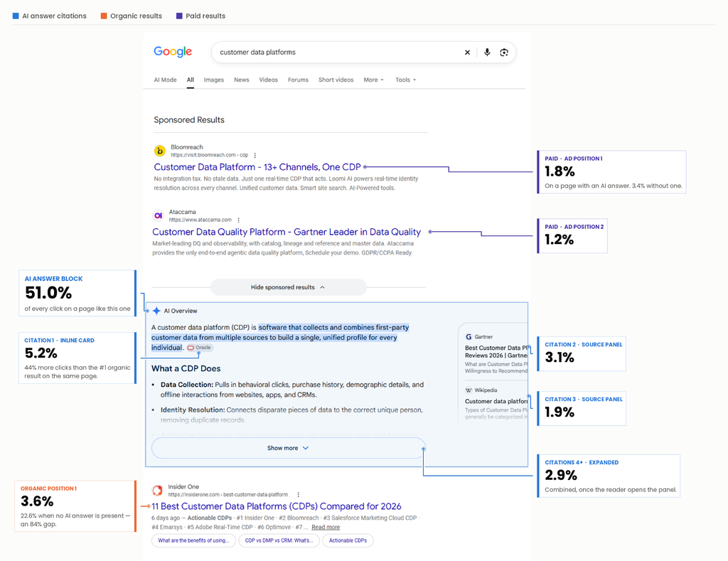This screenshot has height=561, width=728.
Task: Open the Short videos tab
Action: point(336,80)
